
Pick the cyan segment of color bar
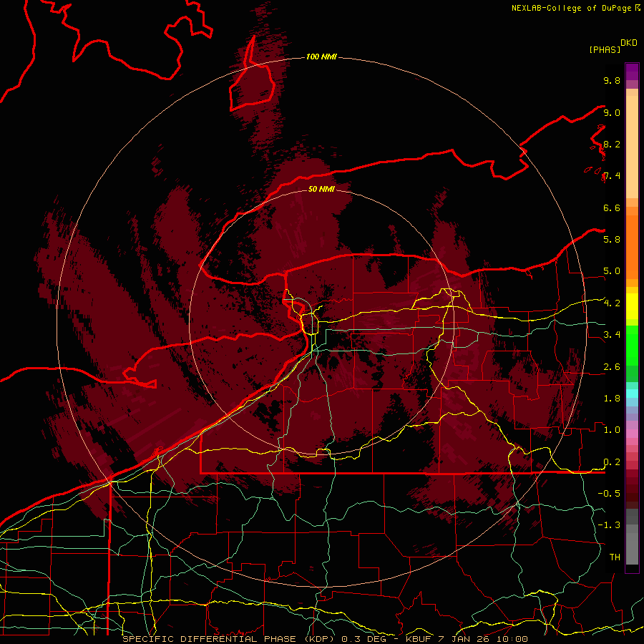pos(632,394)
